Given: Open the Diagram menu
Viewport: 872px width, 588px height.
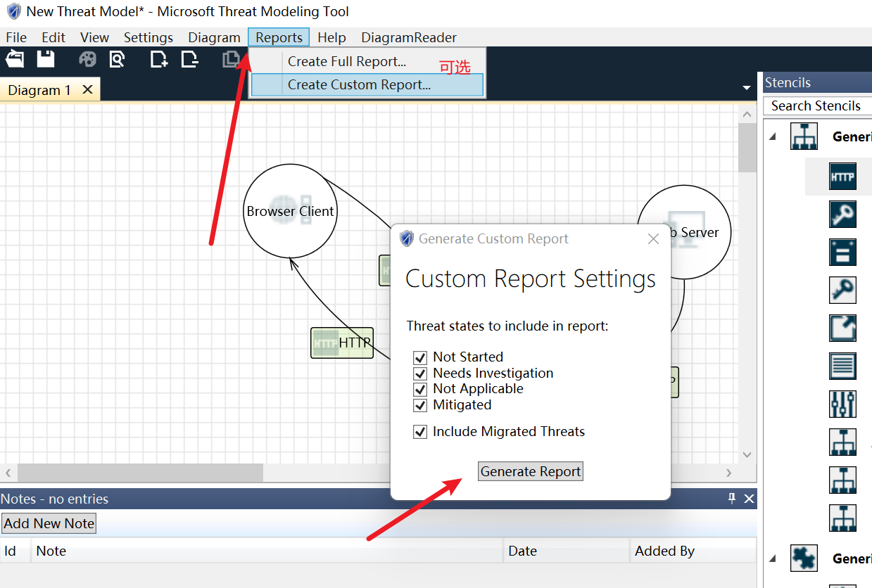Looking at the screenshot, I should [x=214, y=38].
